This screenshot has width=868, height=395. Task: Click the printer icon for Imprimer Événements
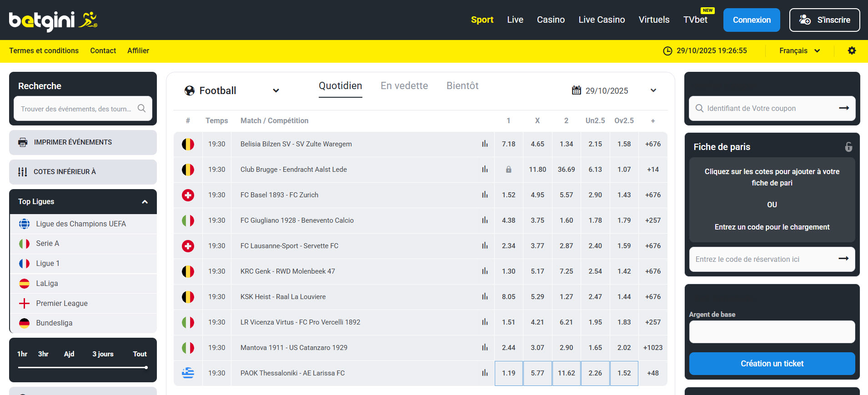23,142
